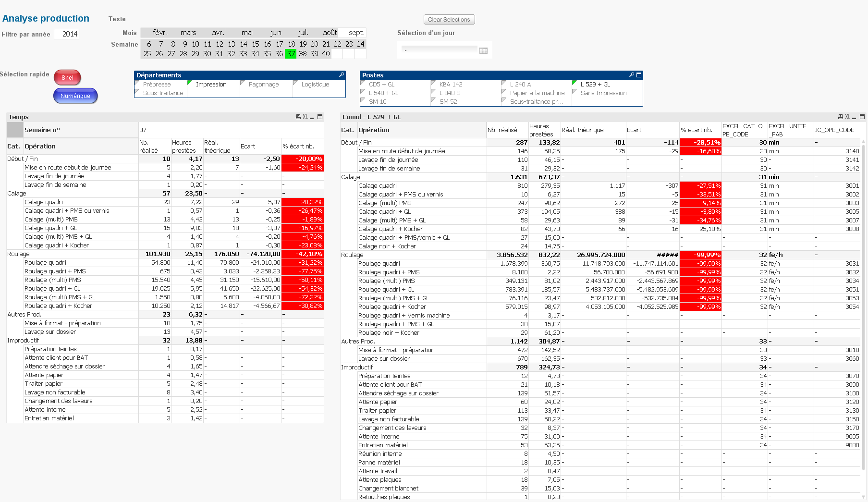Select month mai in Mois filter

247,33
